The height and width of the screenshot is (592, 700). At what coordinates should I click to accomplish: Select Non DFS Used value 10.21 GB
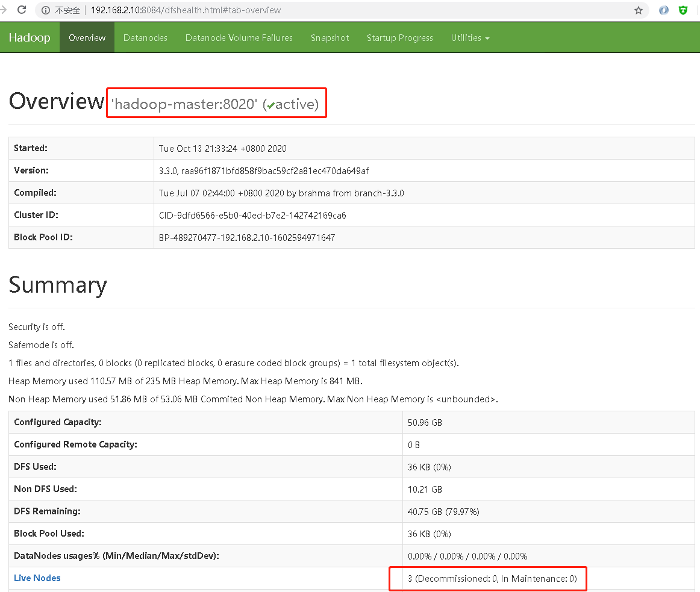(425, 489)
